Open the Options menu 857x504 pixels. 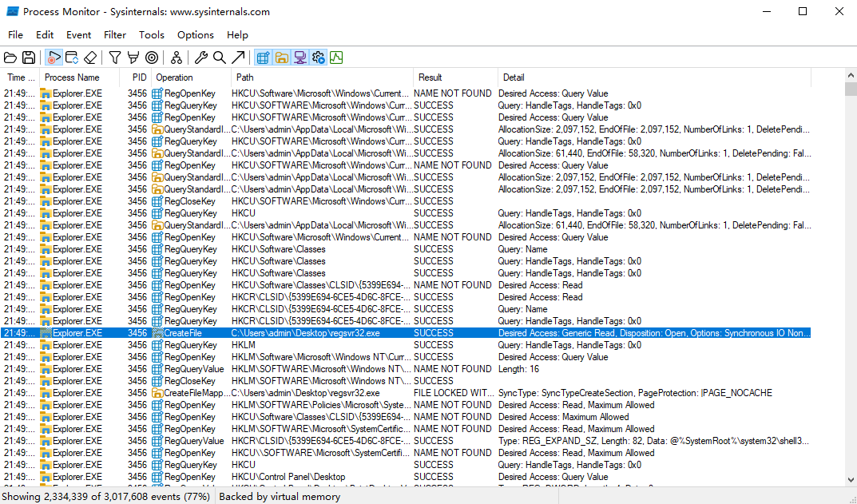(x=195, y=35)
